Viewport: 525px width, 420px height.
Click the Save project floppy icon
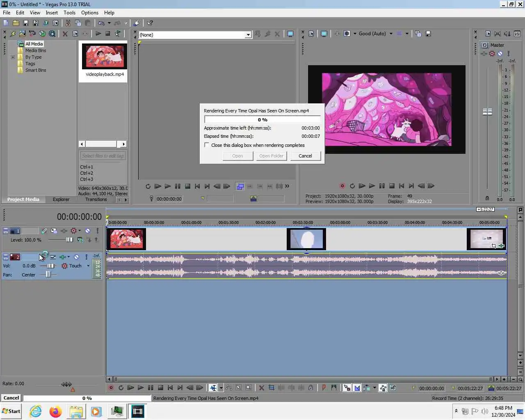(25, 23)
